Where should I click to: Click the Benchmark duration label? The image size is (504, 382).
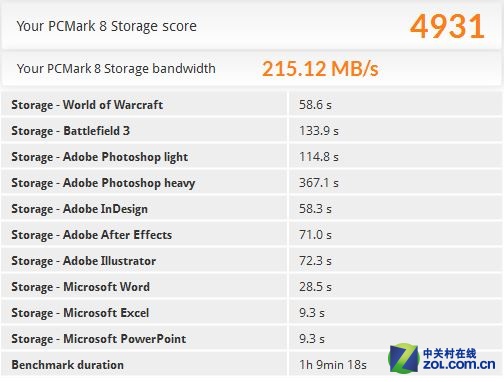coord(68,365)
